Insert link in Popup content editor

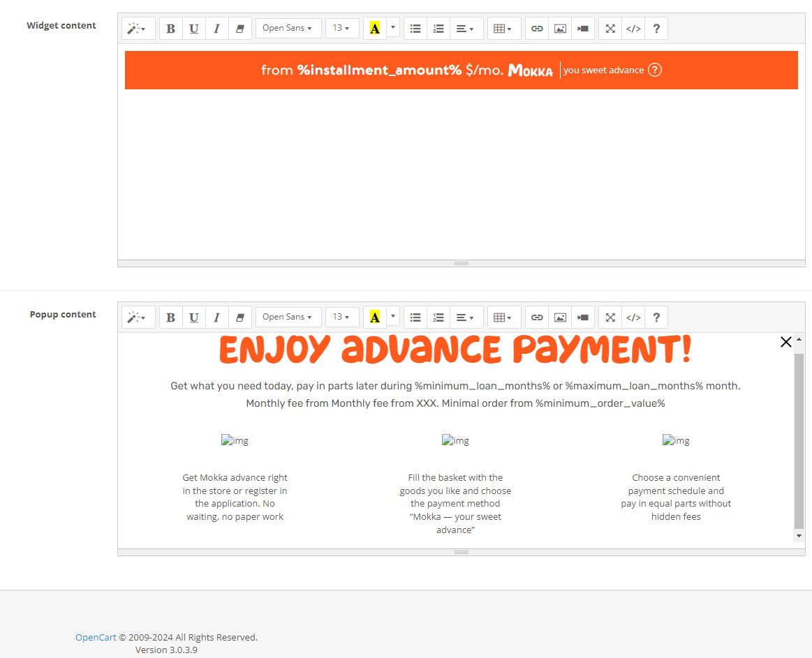537,317
